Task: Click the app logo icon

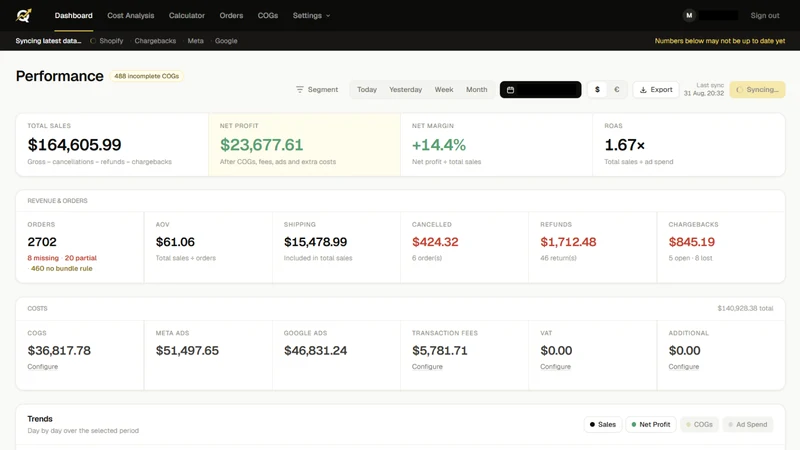Action: tap(23, 15)
